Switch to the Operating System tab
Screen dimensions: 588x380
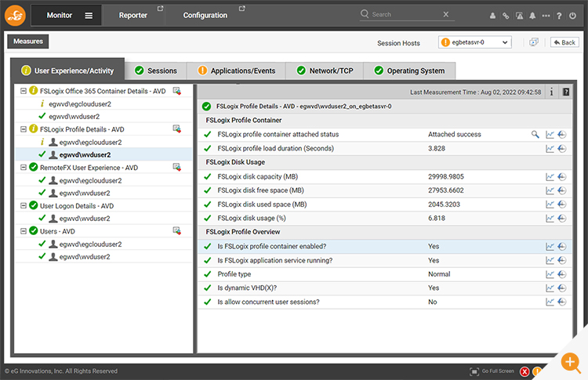point(409,71)
